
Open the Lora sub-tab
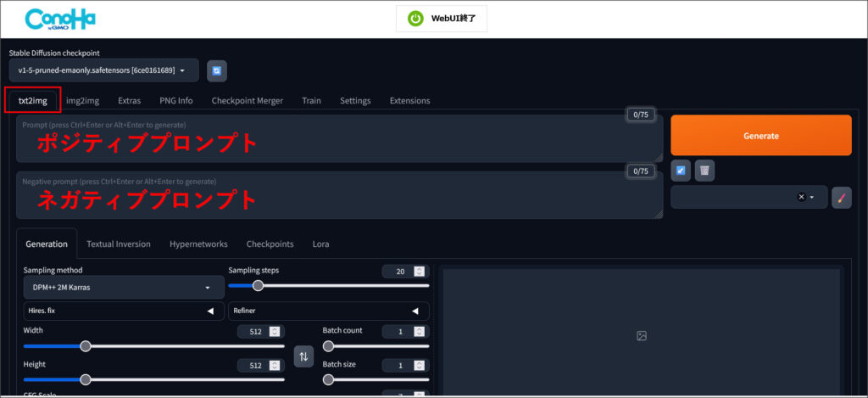pos(320,244)
